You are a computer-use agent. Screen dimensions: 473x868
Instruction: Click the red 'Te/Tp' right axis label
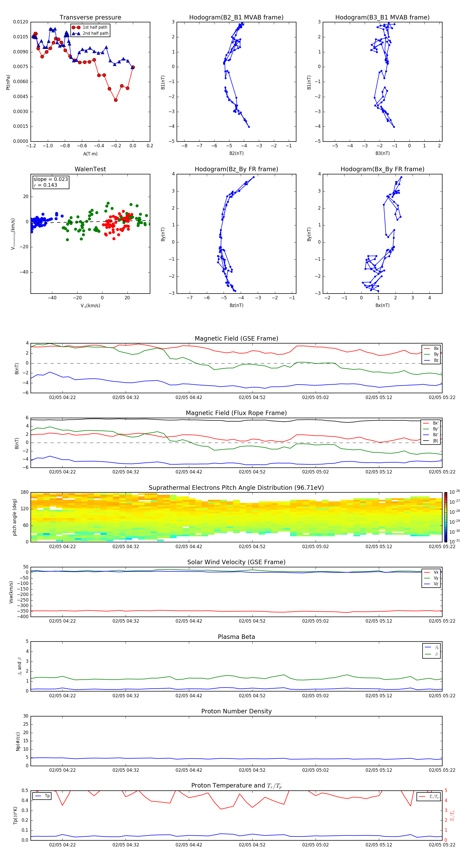click(452, 815)
